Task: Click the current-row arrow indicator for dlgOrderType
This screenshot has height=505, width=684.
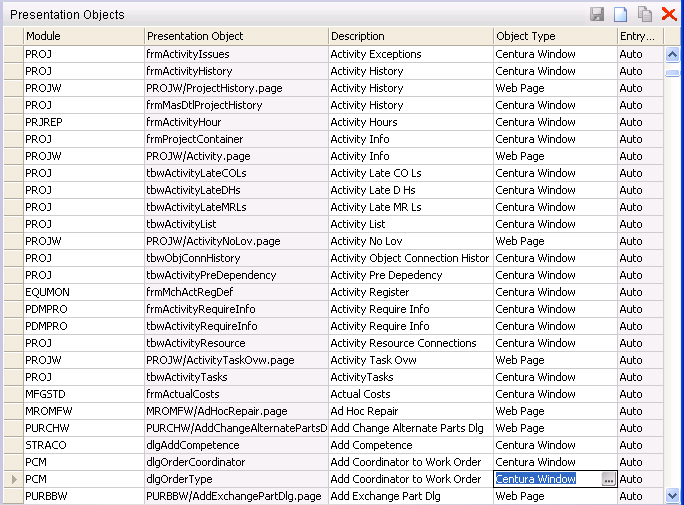Action: [13, 479]
